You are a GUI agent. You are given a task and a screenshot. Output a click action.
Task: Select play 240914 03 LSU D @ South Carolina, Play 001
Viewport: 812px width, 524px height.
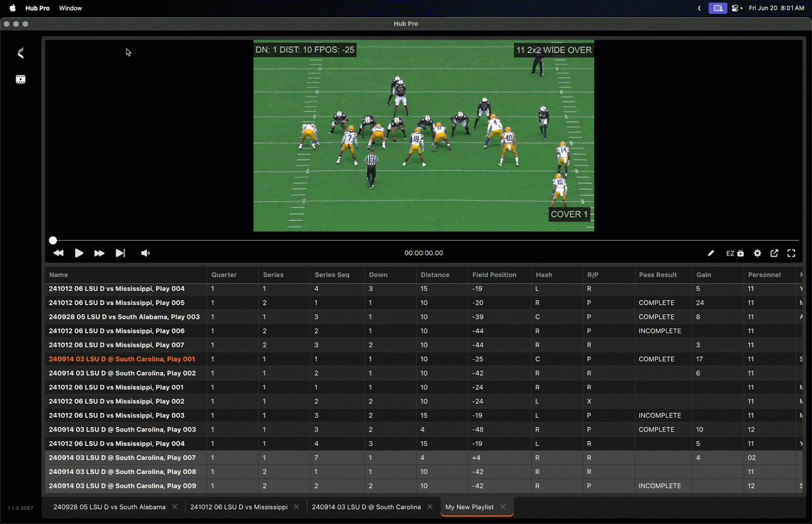pyautogui.click(x=122, y=359)
